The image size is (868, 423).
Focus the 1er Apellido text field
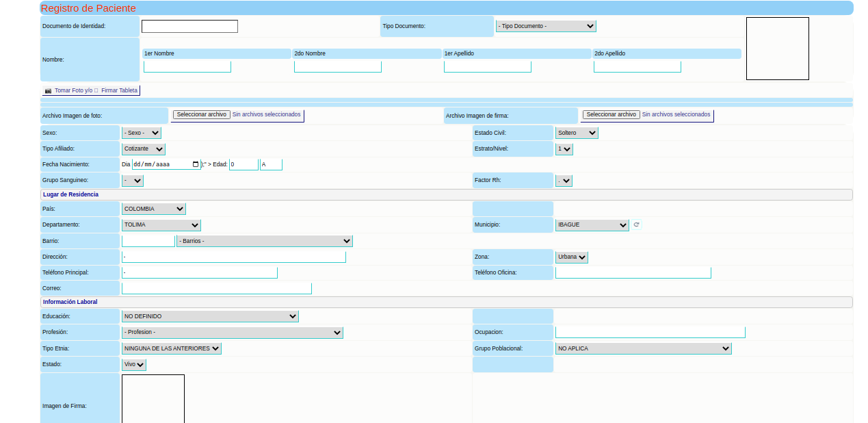coord(487,66)
